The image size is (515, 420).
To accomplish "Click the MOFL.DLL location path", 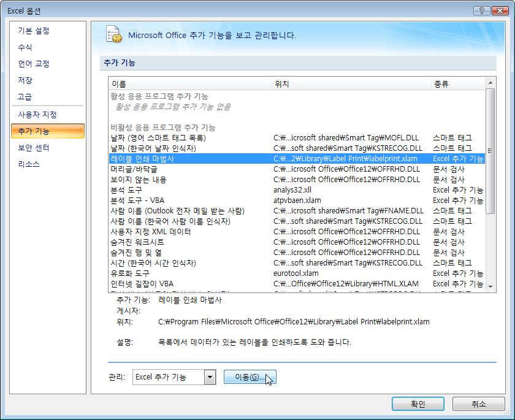I will point(346,138).
